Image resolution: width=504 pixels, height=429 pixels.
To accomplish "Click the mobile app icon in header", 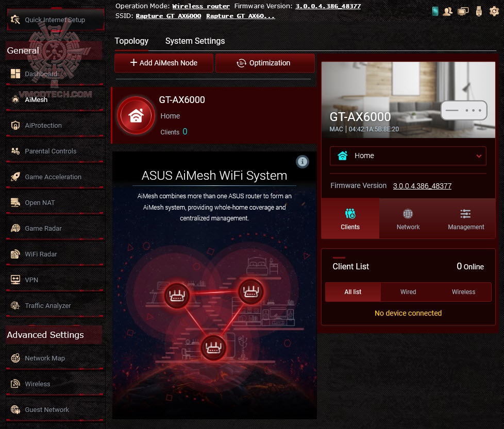I will [435, 11].
